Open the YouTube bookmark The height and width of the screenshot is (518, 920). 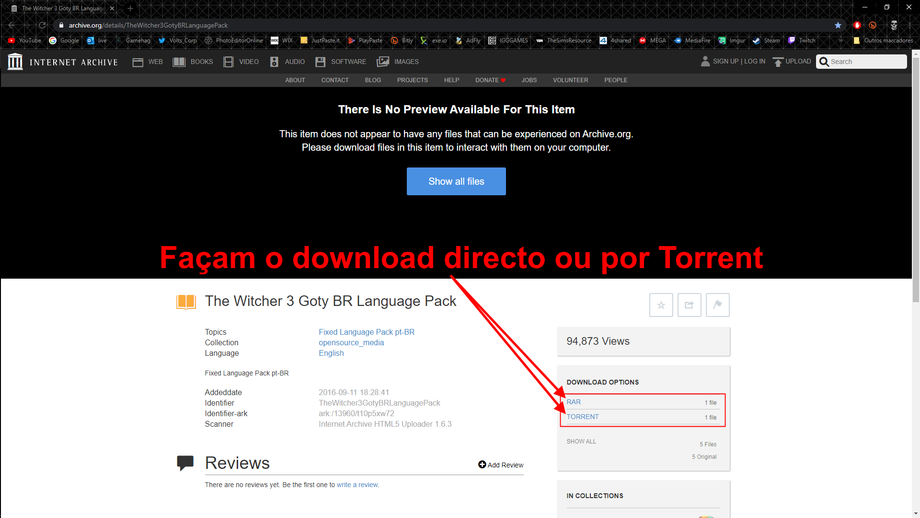coord(24,41)
